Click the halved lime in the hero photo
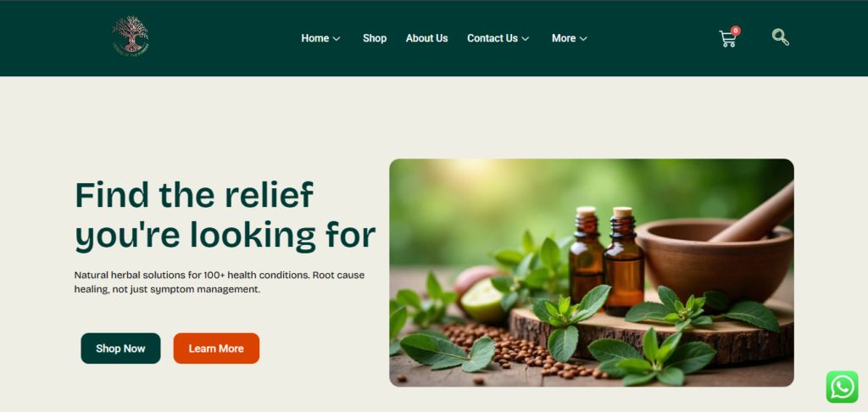Viewport: 868px width, 412px height. click(484, 300)
